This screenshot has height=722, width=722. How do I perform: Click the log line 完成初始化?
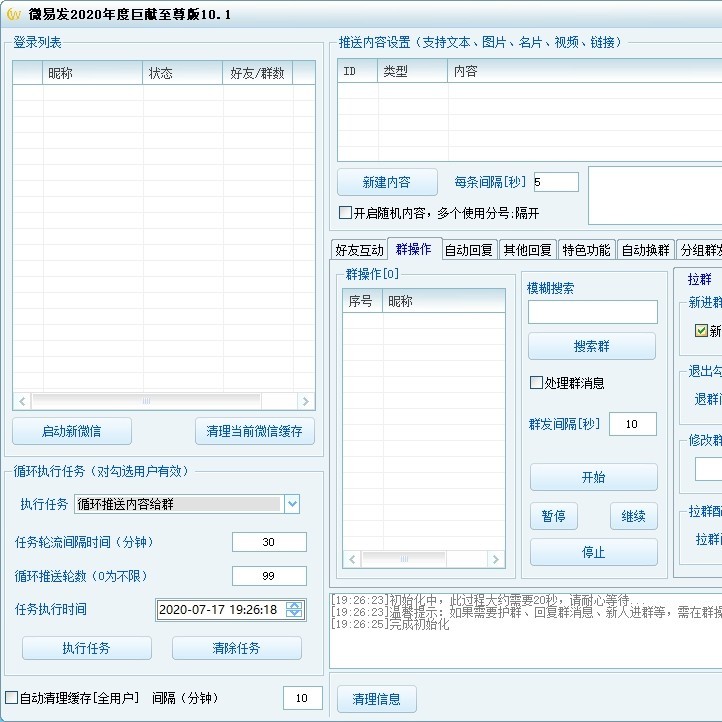click(x=390, y=624)
